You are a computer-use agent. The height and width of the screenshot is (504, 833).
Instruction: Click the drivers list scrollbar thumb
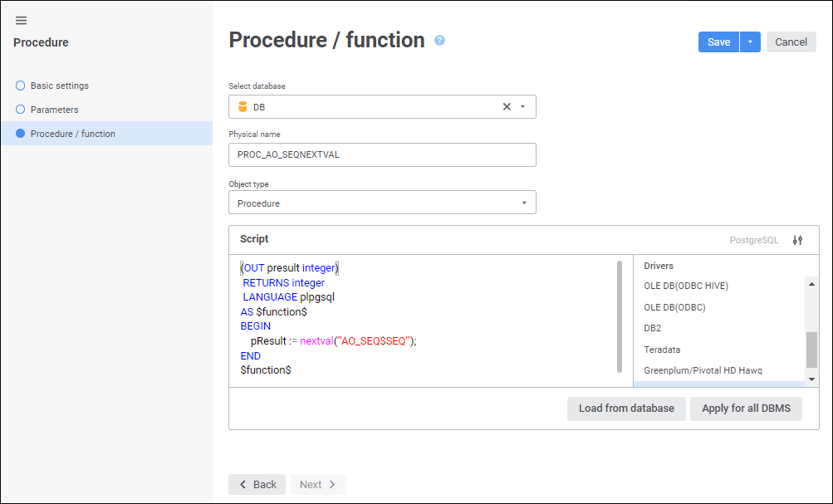(811, 350)
